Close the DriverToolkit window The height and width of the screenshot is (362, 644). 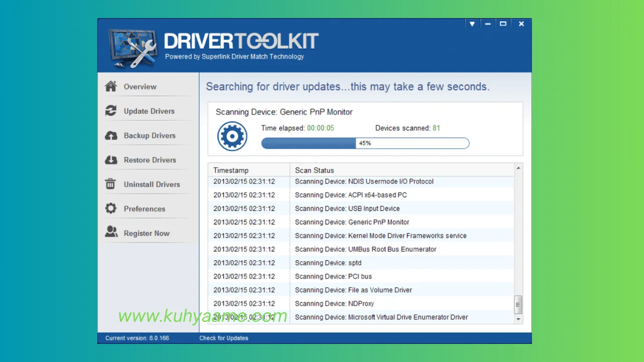point(521,24)
